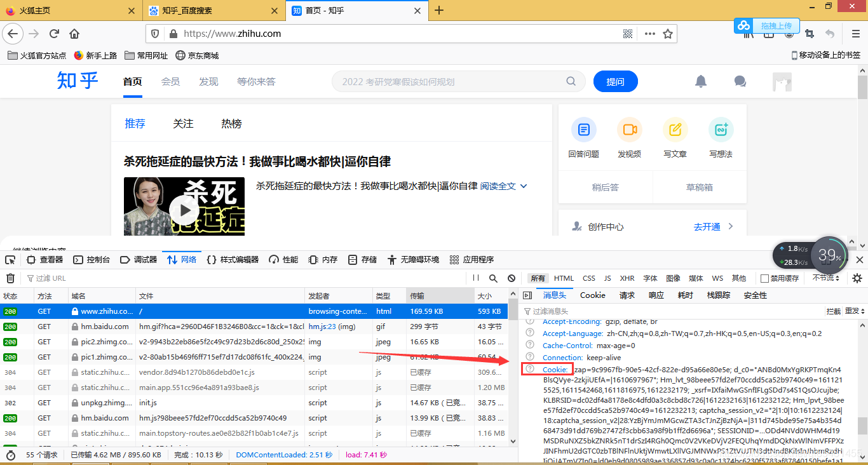Viewport: 868px width, 465px height.
Task: Play the 杀死拖延症 video thumbnail
Action: (184, 210)
